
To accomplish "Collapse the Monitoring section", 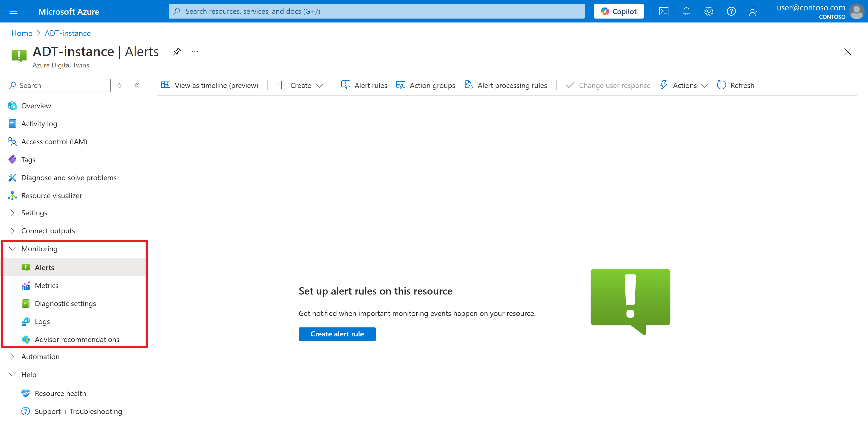I will [x=39, y=249].
